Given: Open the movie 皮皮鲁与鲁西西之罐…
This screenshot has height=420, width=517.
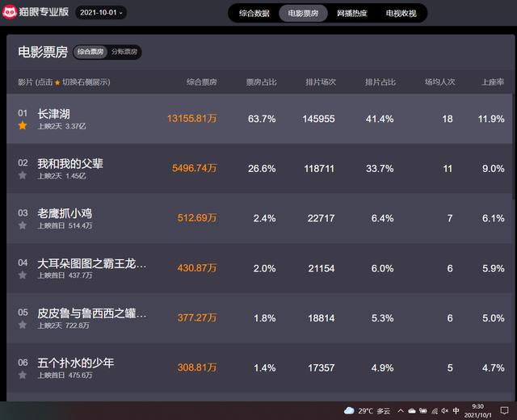Looking at the screenshot, I should click(91, 313).
